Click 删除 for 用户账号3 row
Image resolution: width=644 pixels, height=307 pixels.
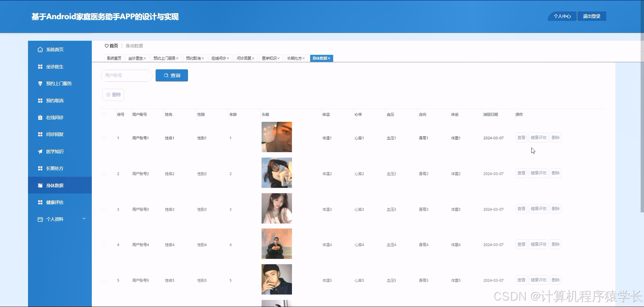coord(556,209)
